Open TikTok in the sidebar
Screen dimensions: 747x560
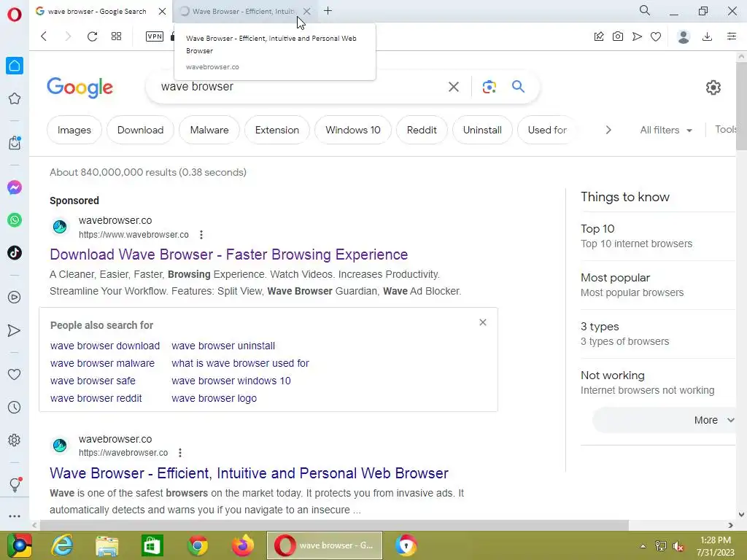(x=15, y=253)
